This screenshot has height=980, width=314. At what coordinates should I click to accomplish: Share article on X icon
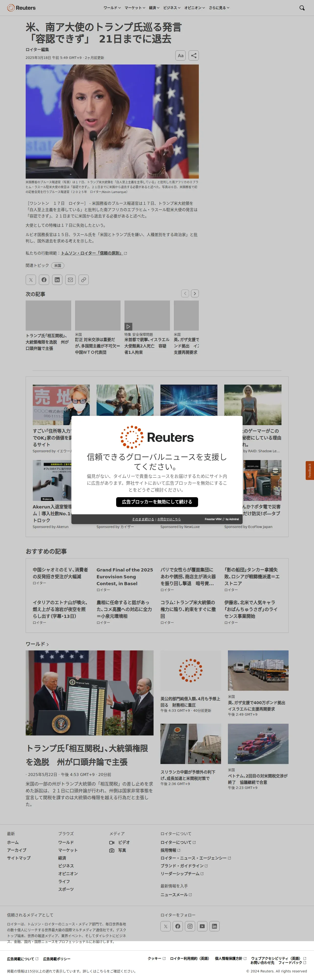click(31, 280)
